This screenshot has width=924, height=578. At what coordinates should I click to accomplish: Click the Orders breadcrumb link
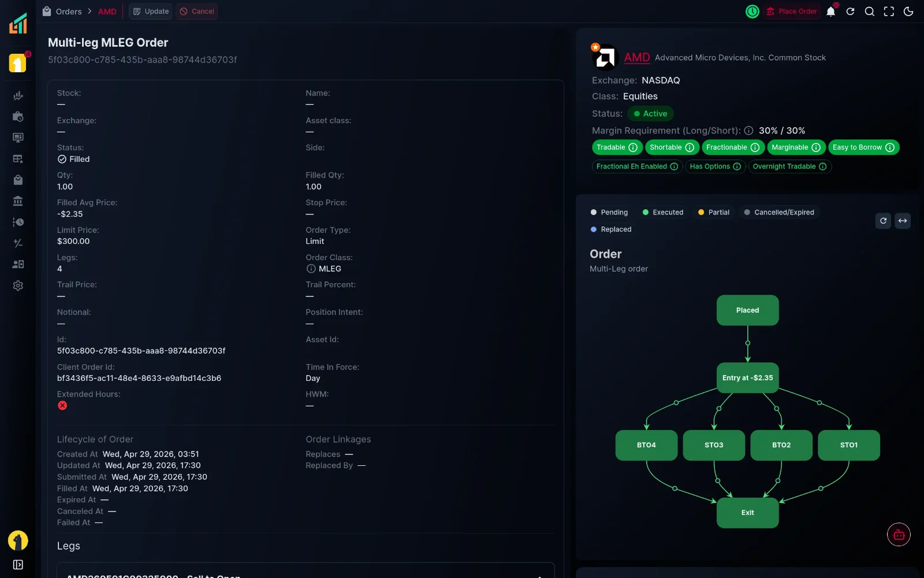tap(69, 12)
